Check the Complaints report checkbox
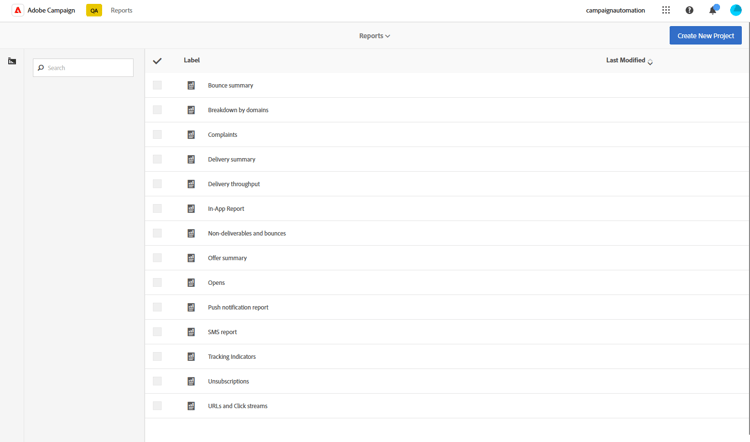Screen dimensions: 750x442 (157, 134)
